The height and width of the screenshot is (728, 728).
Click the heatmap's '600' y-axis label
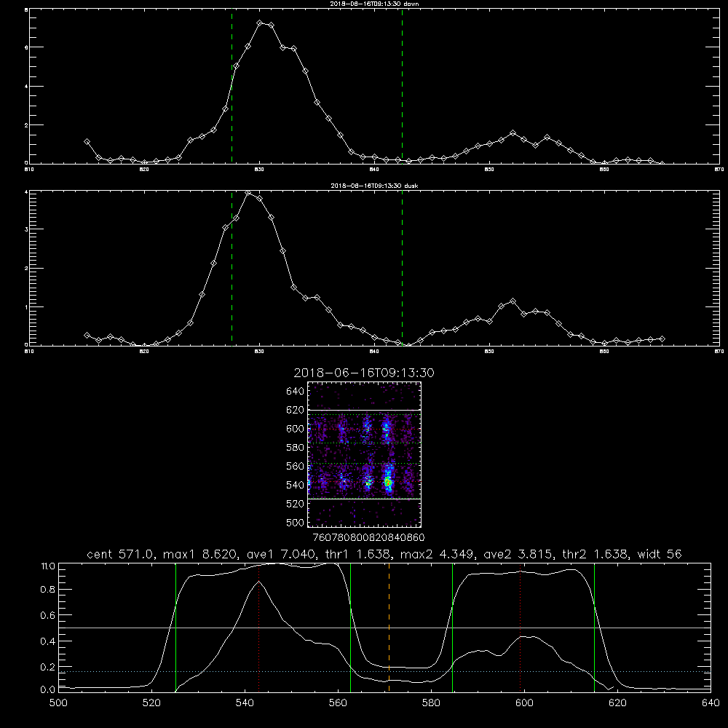pyautogui.click(x=296, y=429)
